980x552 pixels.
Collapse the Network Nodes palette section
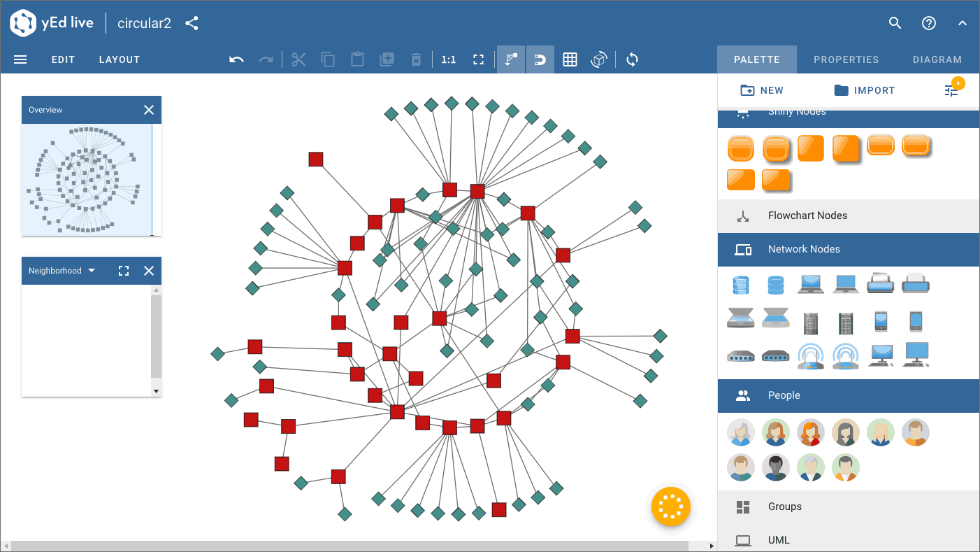click(x=803, y=249)
